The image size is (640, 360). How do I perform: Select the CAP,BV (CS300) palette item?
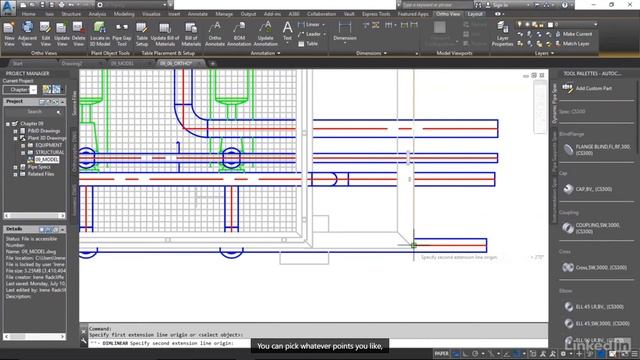[587, 189]
